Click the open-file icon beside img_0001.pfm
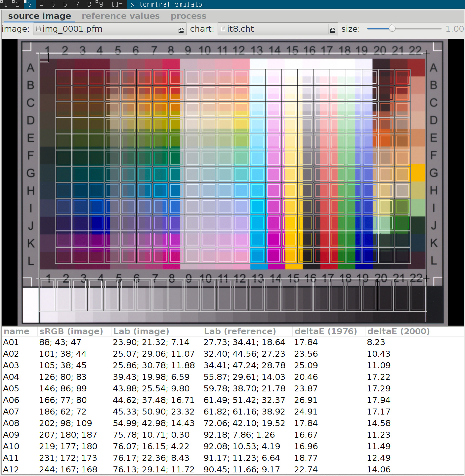Screen dimensions: 465x476 tap(181, 30)
